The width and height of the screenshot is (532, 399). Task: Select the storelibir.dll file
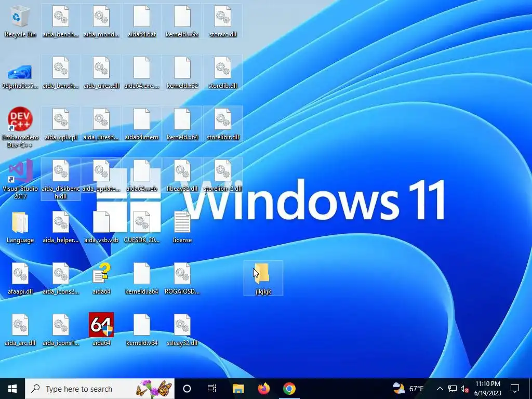point(223,124)
